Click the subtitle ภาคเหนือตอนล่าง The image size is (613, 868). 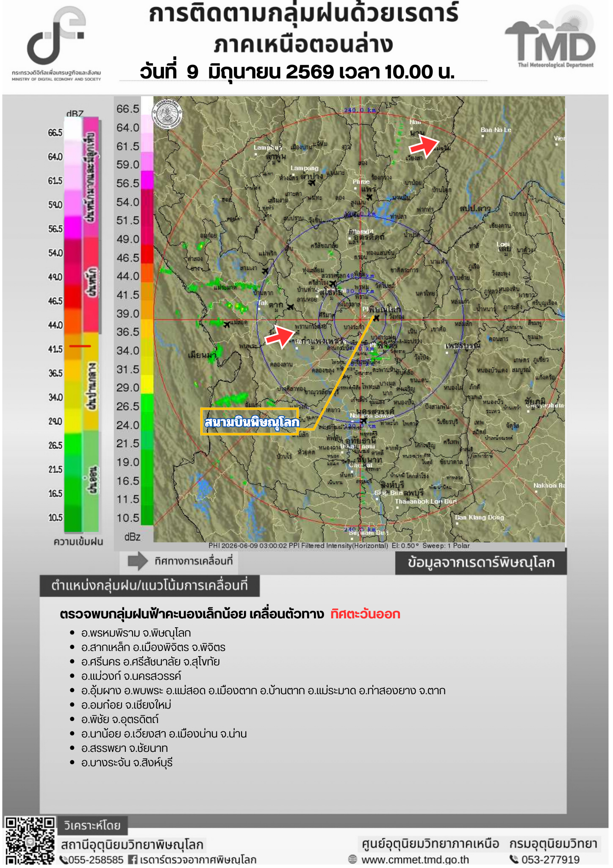[x=304, y=44]
